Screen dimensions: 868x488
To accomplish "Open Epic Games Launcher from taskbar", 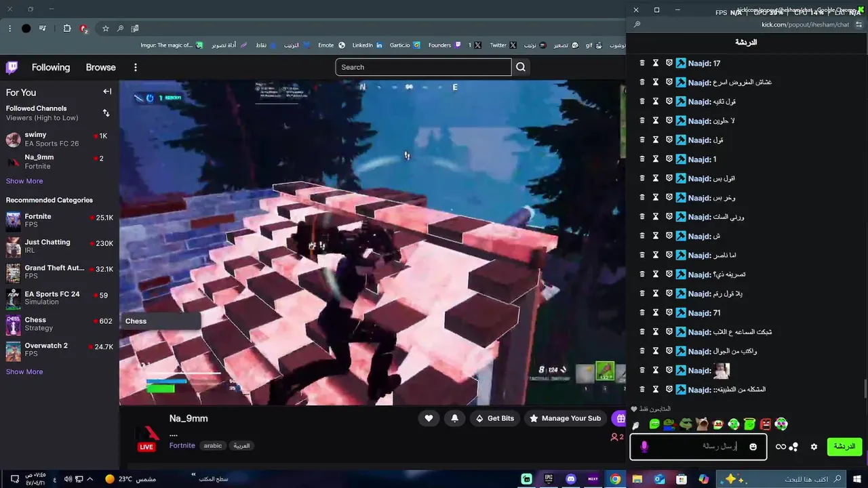I will pyautogui.click(x=549, y=479).
